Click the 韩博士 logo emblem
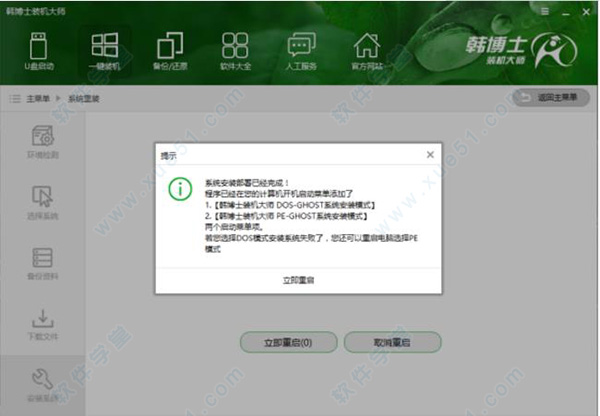This screenshot has height=416, width=600. click(555, 50)
